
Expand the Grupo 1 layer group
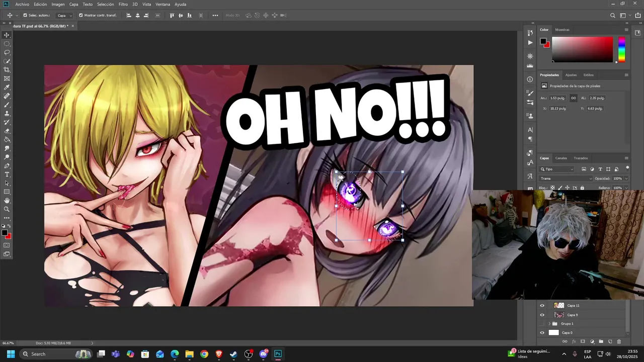click(549, 324)
